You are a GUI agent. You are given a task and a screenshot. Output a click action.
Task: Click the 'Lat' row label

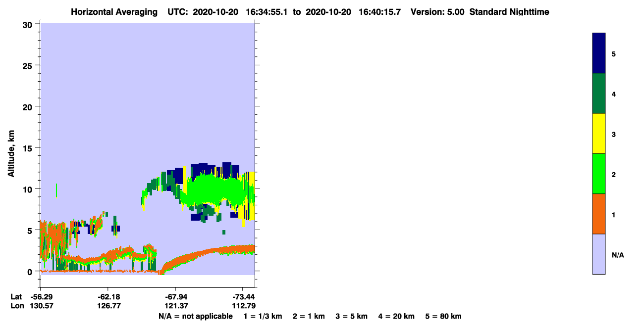coord(16,296)
